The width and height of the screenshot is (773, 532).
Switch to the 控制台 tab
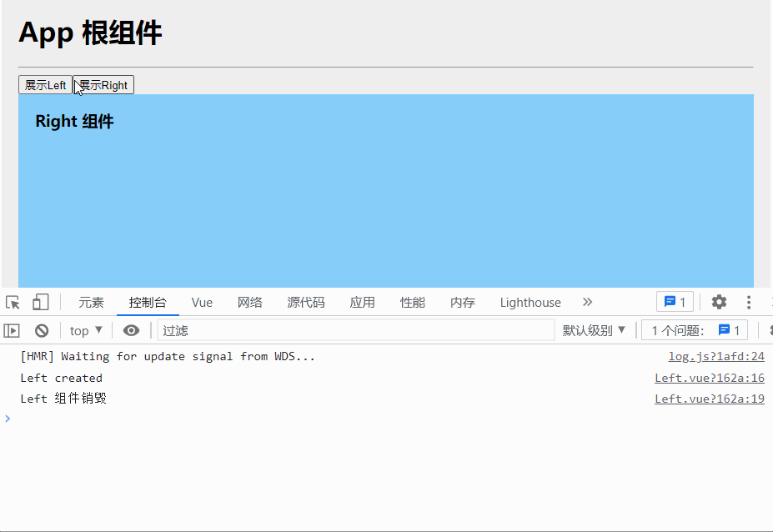point(148,302)
